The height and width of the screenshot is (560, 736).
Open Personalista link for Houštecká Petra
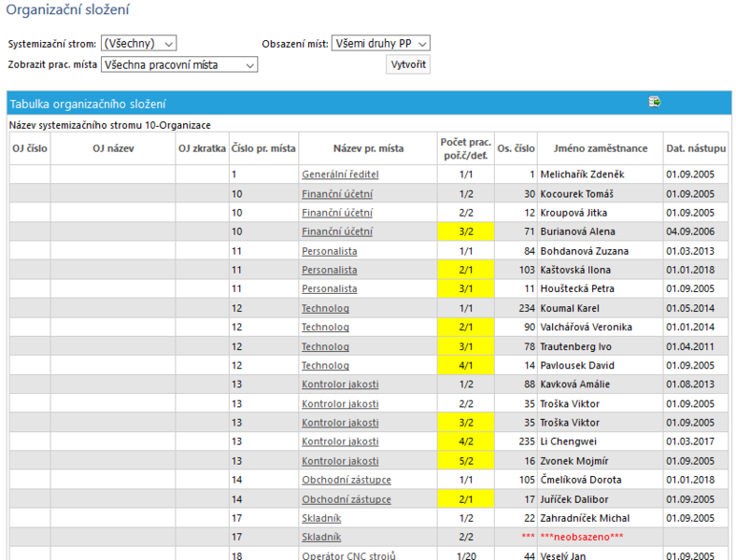click(329, 289)
